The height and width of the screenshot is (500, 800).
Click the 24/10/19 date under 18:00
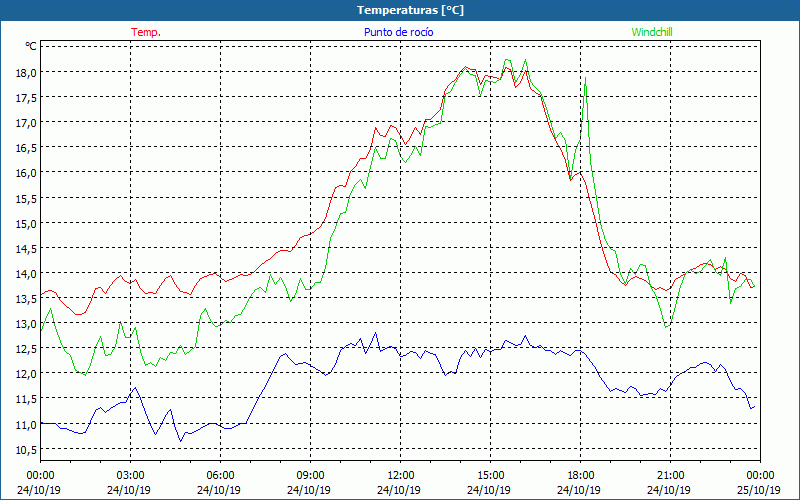click(x=580, y=490)
